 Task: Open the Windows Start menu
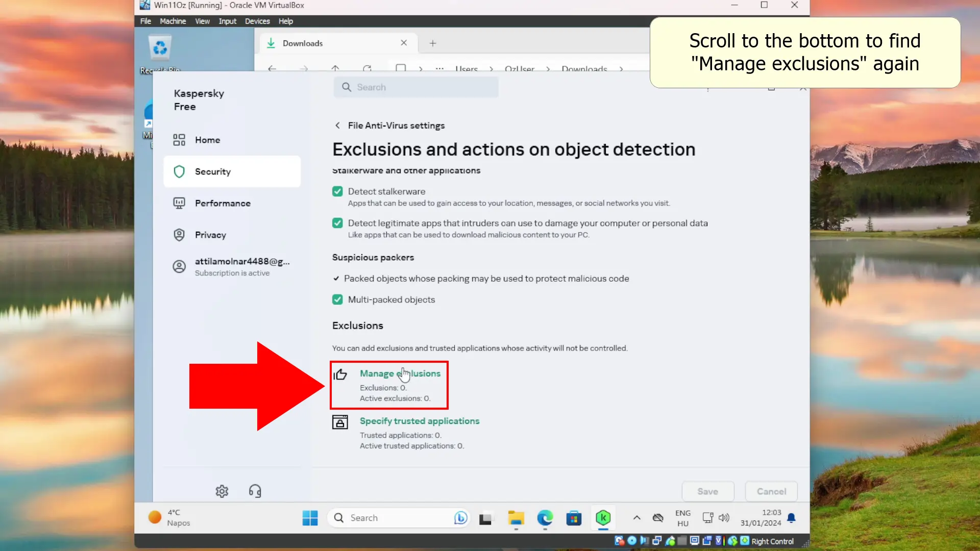click(310, 518)
